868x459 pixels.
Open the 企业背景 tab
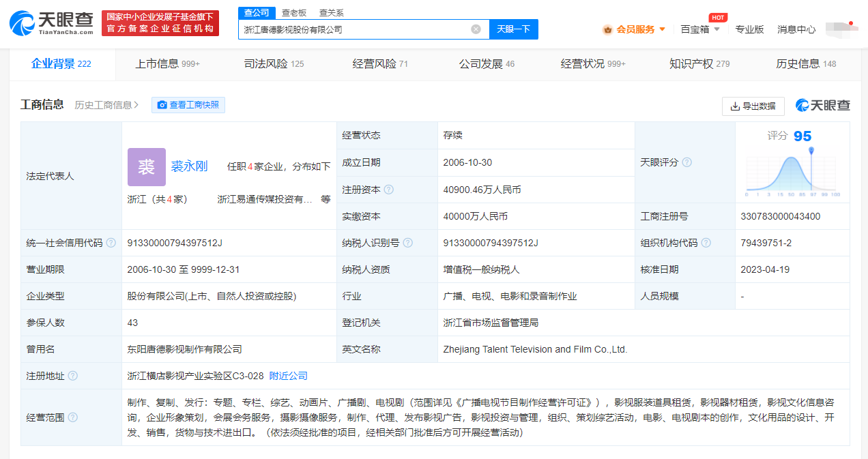[61, 64]
